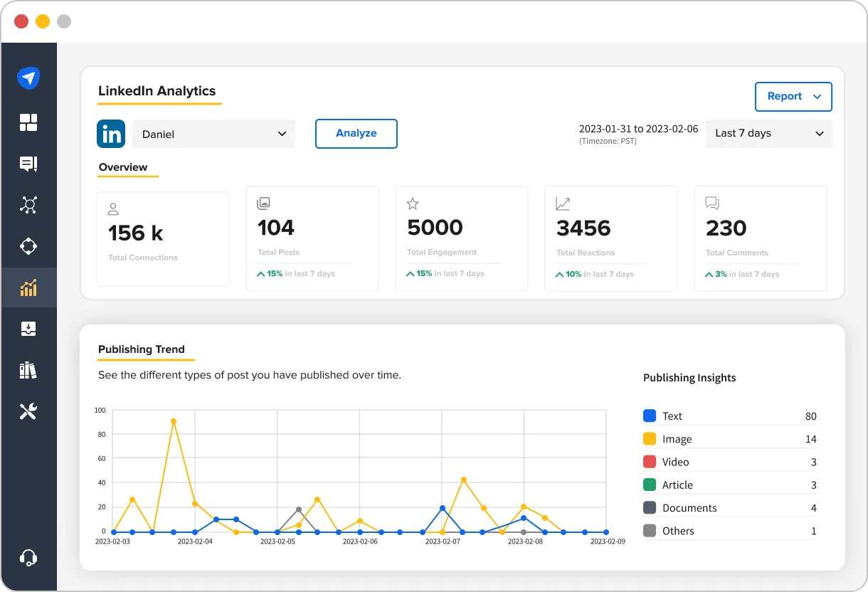868x592 pixels.
Task: Click the Analyze button
Action: [x=356, y=133]
